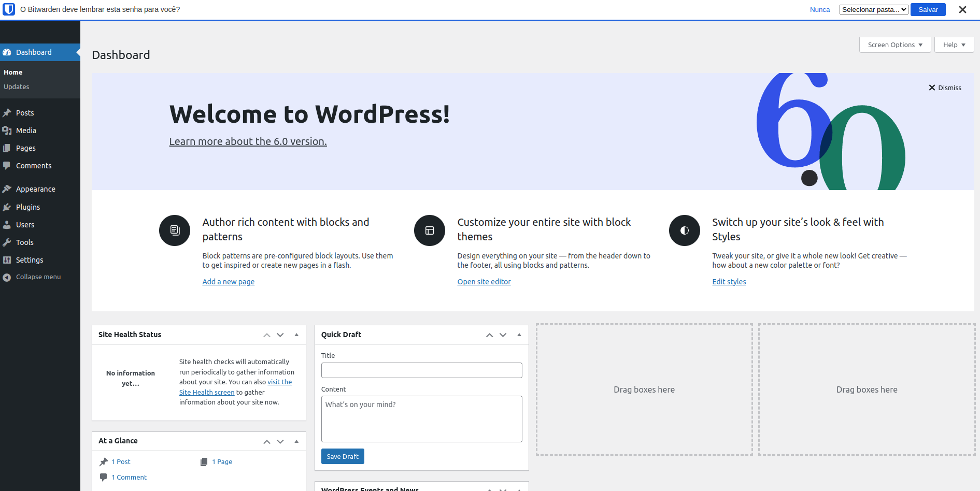980x491 pixels.
Task: Go to Updates in the Dashboard menu
Action: point(16,86)
